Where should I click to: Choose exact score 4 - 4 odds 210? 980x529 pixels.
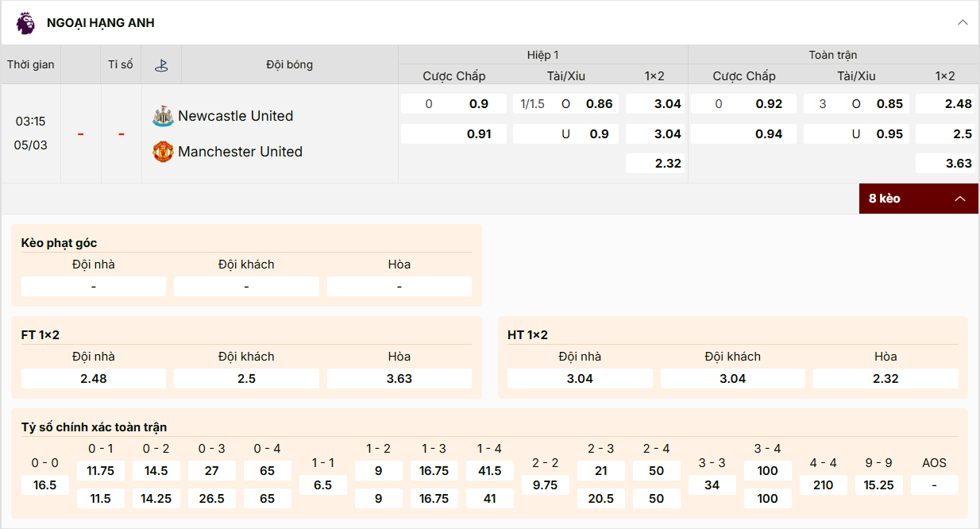tap(824, 485)
